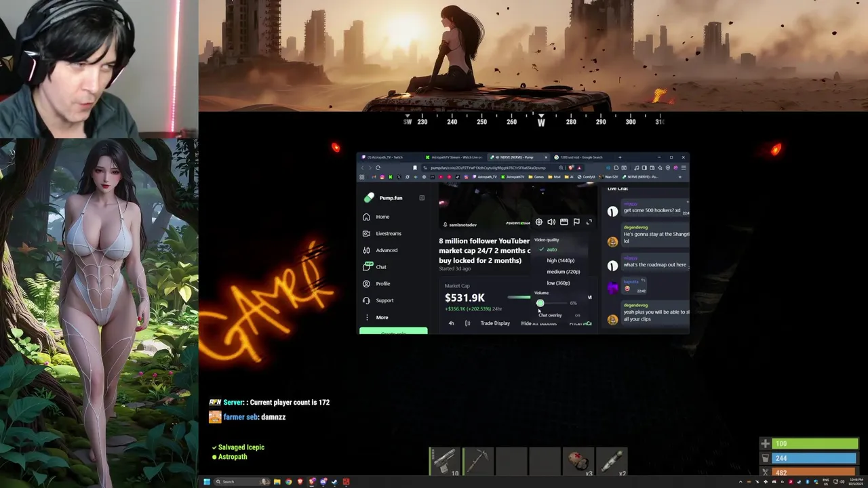Screen dimensions: 868x488
Task: Select auto video quality
Action: (552, 249)
